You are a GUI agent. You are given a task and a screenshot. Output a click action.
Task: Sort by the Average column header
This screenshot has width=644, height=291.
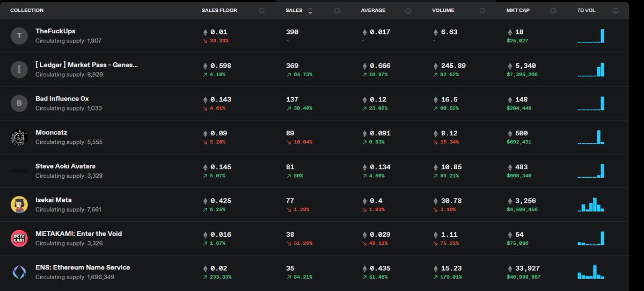click(373, 11)
